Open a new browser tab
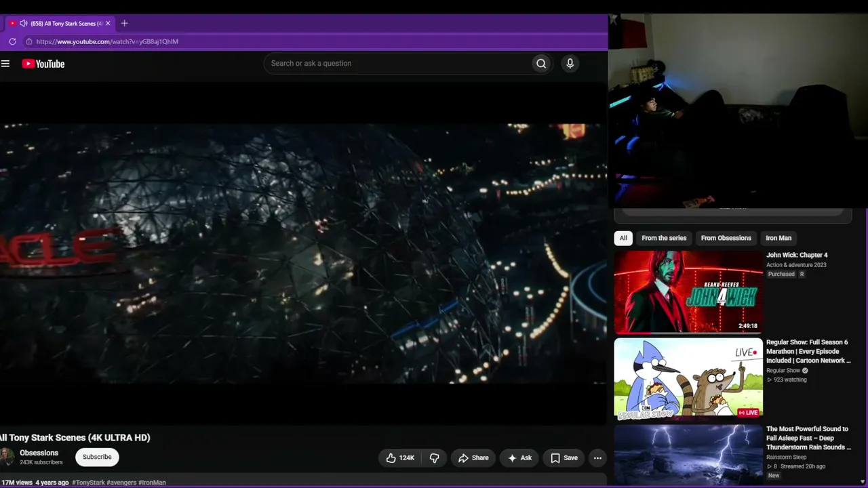 124,23
